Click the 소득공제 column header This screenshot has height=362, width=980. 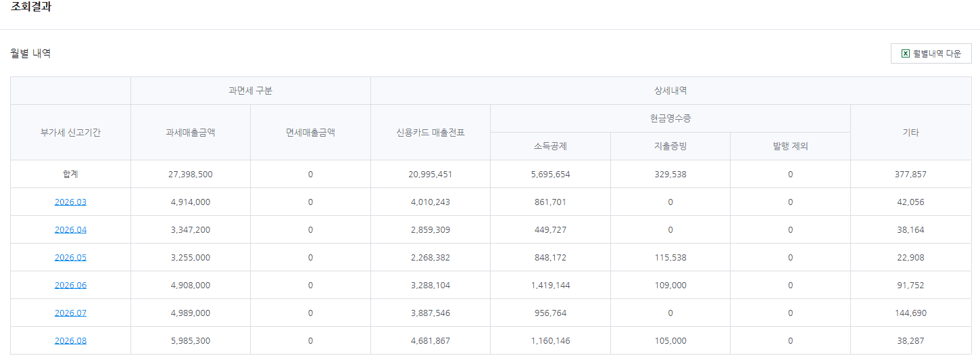[x=550, y=146]
